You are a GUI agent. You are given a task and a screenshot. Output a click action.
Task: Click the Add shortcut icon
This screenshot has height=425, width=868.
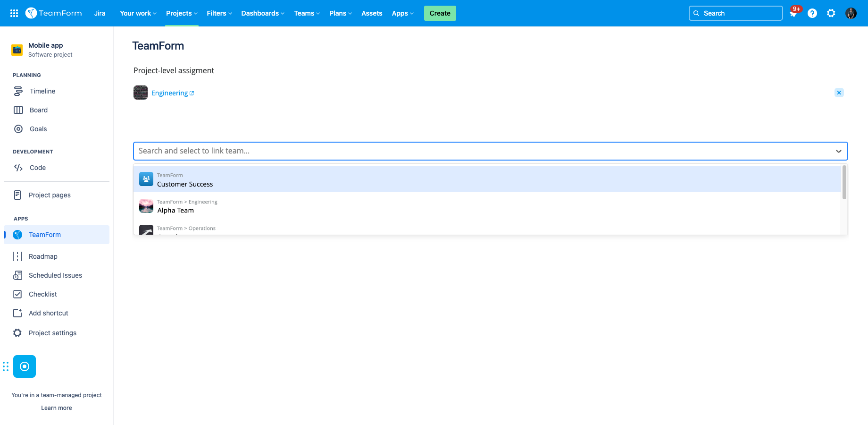[17, 313]
